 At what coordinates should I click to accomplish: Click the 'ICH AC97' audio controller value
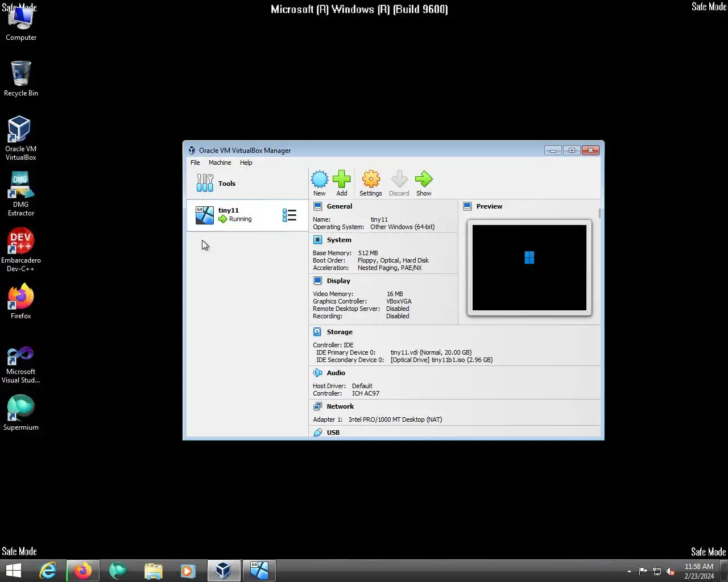[x=365, y=393]
